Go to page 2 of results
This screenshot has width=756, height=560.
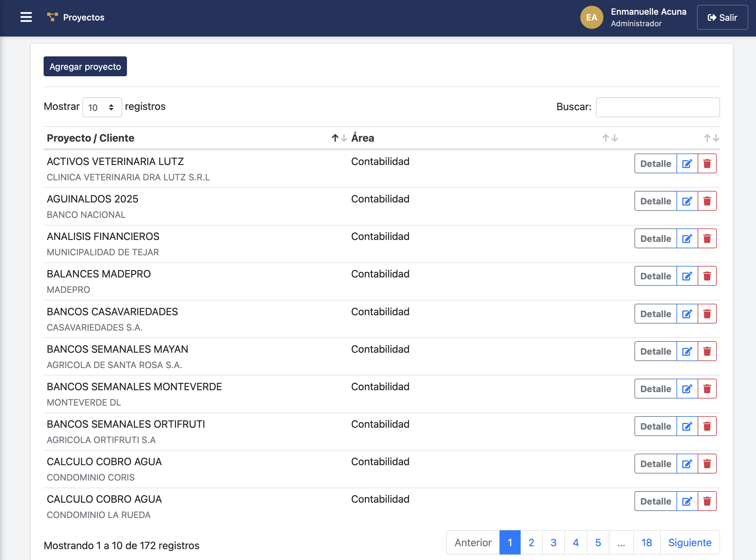click(x=531, y=543)
